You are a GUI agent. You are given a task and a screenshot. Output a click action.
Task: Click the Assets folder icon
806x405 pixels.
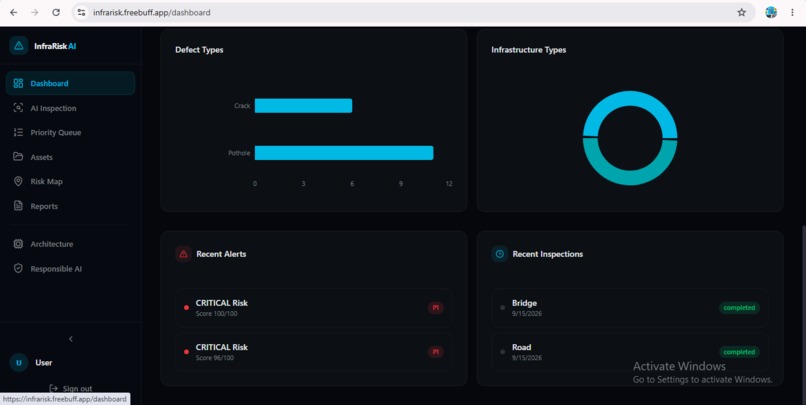point(18,156)
